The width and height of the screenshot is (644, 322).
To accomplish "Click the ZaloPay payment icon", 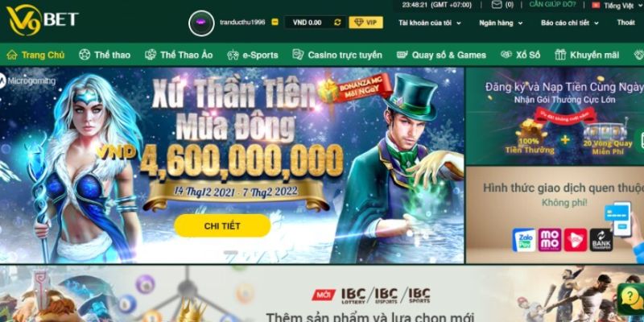I will pyautogui.click(x=524, y=240).
